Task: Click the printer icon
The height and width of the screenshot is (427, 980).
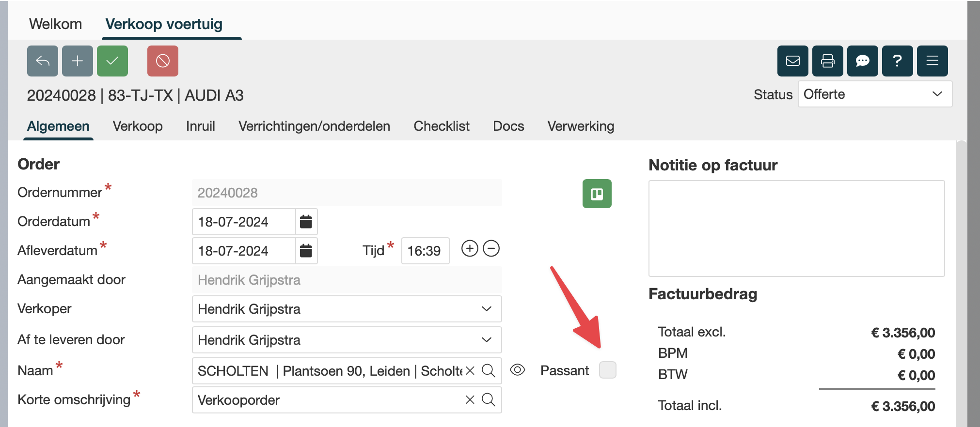Action: (x=827, y=61)
